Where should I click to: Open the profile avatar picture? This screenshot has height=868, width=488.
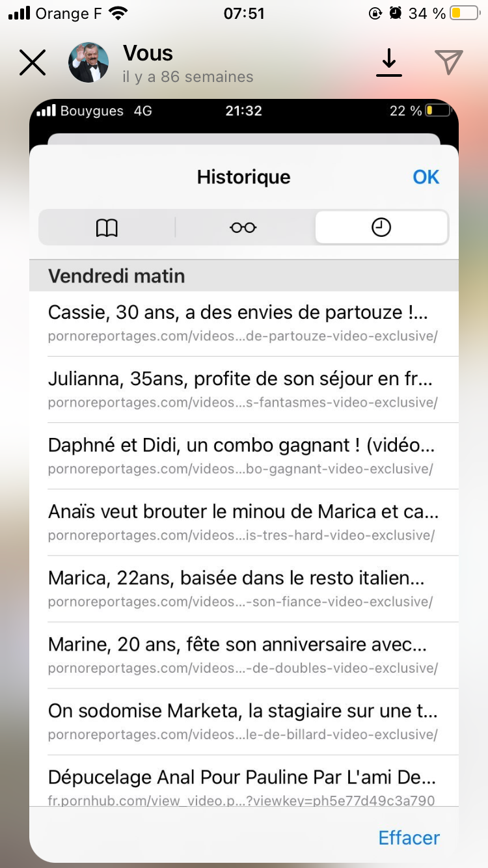point(88,62)
